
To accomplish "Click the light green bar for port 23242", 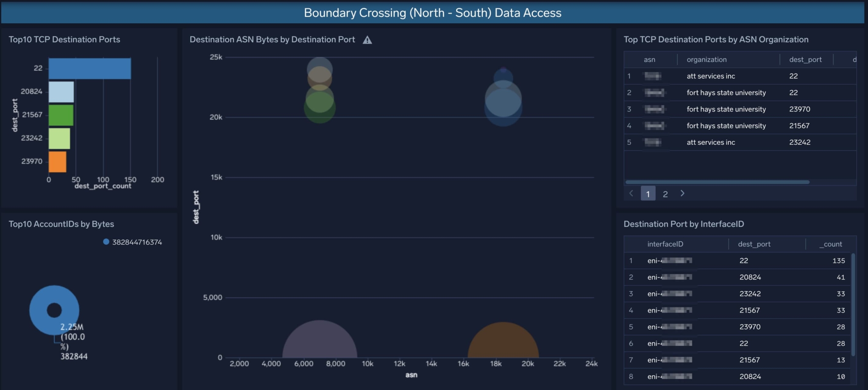I will [59, 138].
